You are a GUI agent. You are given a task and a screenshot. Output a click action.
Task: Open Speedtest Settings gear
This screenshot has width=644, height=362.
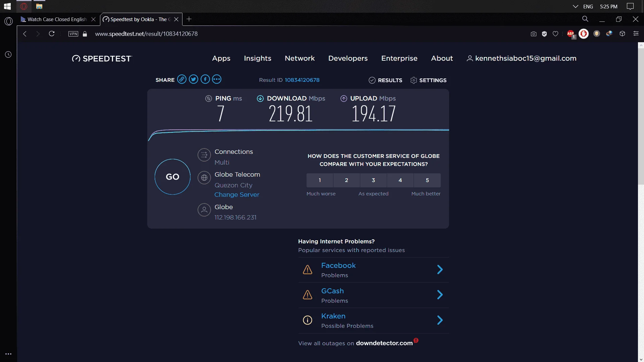428,80
